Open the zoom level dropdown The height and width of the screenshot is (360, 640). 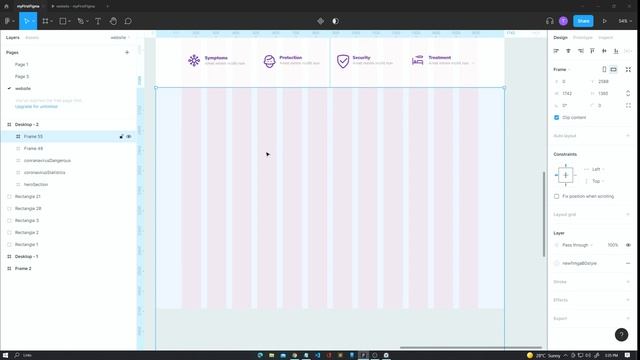click(625, 21)
